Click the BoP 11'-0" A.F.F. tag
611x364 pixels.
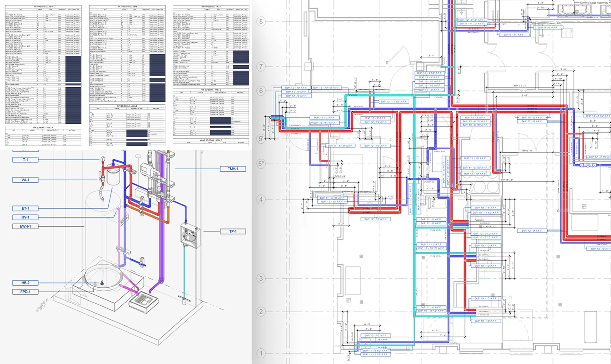[x=431, y=223]
